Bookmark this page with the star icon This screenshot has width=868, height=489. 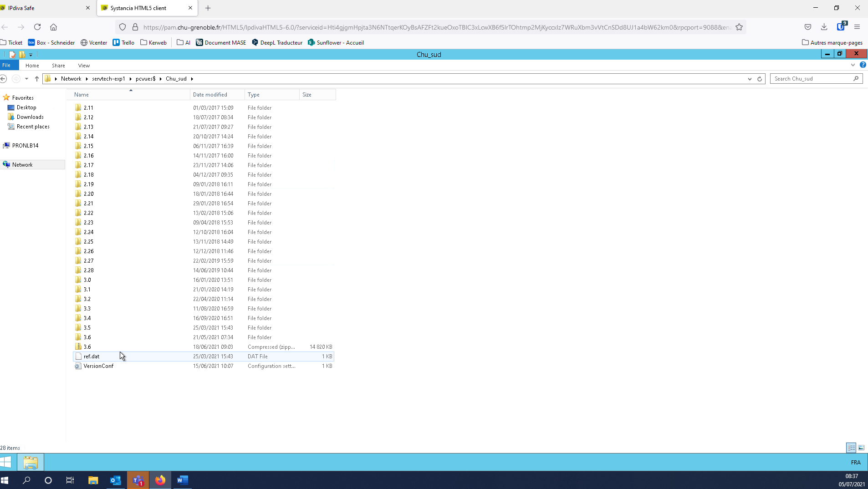pyautogui.click(x=739, y=27)
